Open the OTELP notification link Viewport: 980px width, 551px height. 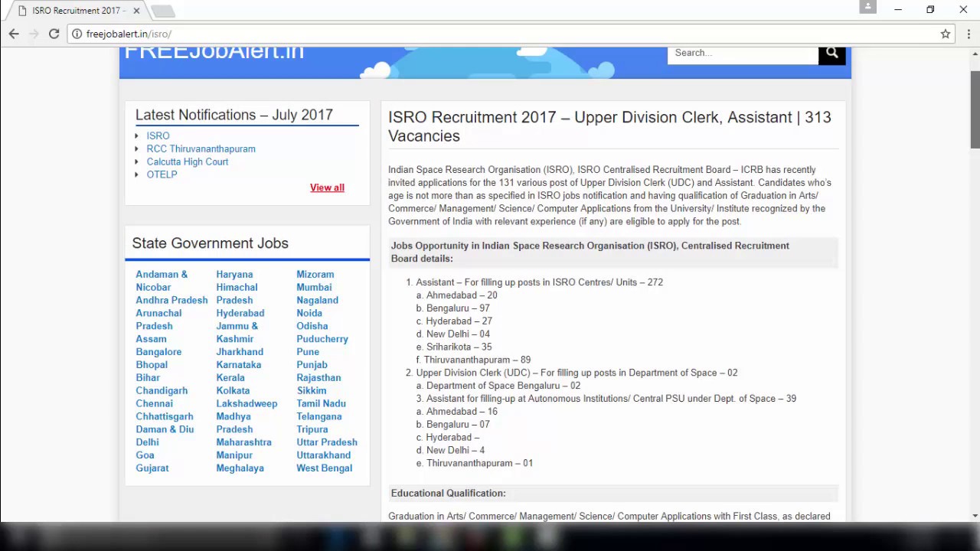pyautogui.click(x=162, y=174)
